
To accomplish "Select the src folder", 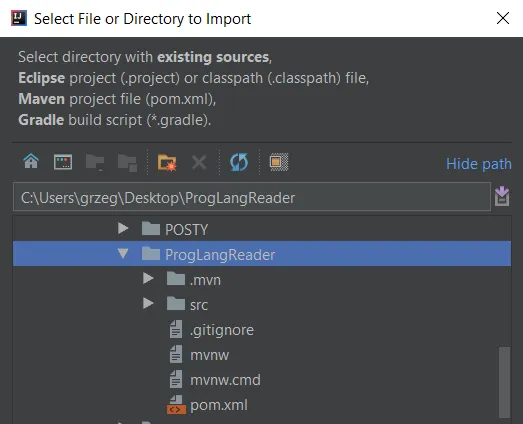I will pyautogui.click(x=199, y=305).
